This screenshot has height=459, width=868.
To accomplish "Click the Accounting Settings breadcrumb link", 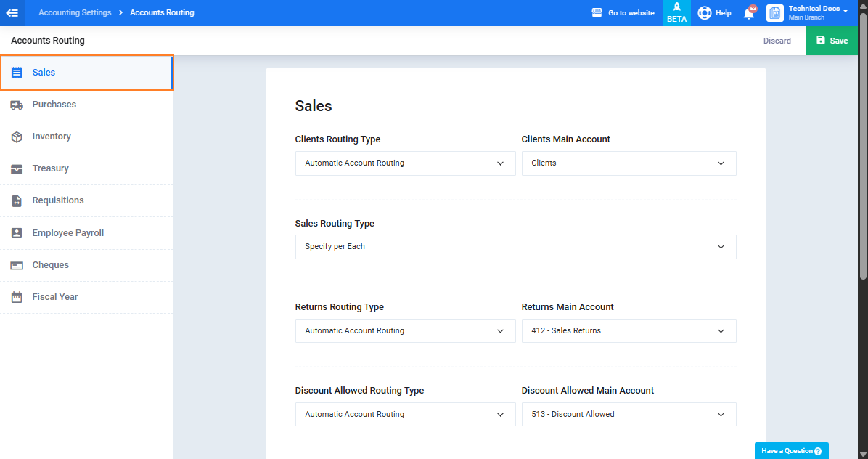I will pyautogui.click(x=75, y=13).
